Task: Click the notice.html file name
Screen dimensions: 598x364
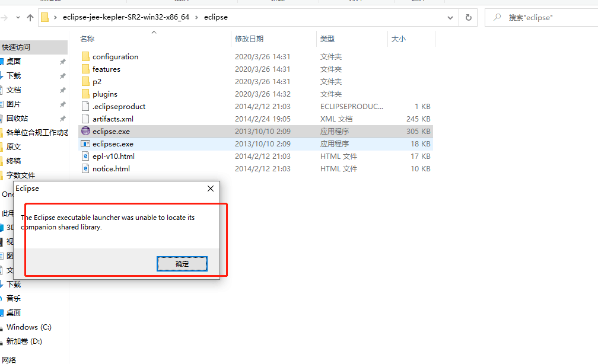Action: (x=111, y=168)
